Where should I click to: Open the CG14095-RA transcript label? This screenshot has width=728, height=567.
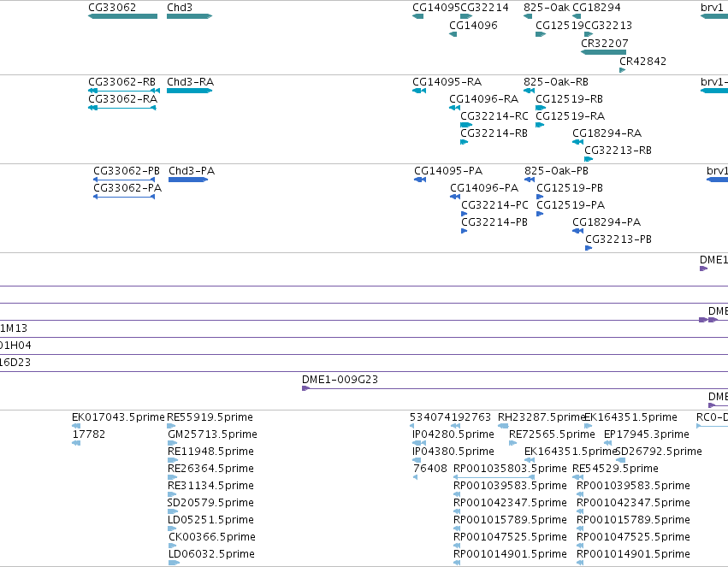(447, 82)
